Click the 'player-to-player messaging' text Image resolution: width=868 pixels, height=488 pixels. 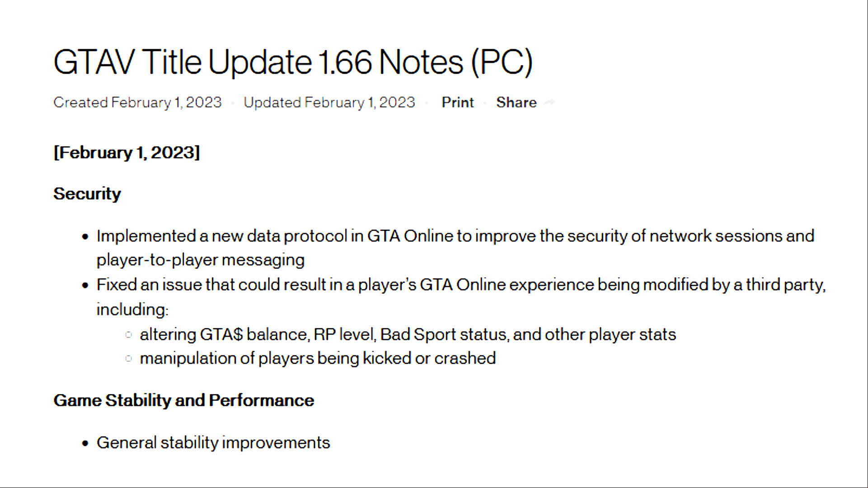201,260
